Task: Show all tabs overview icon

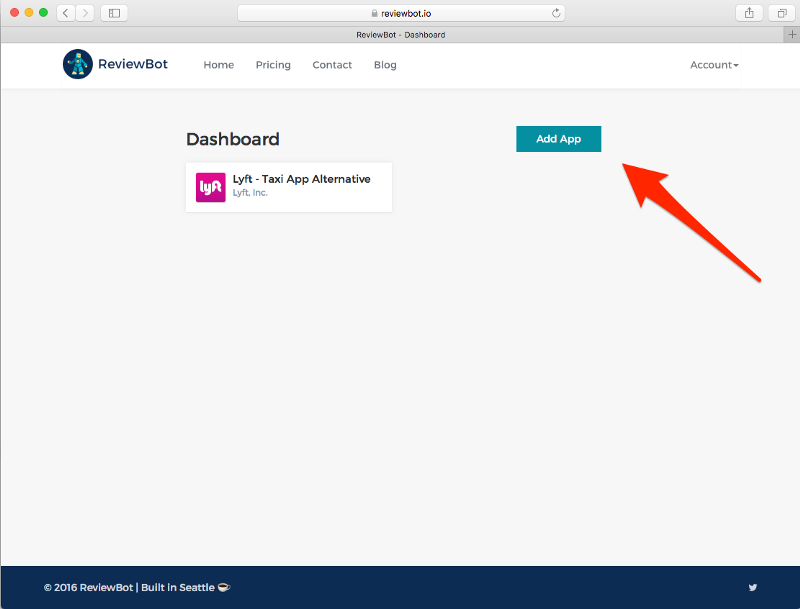Action: (x=780, y=13)
